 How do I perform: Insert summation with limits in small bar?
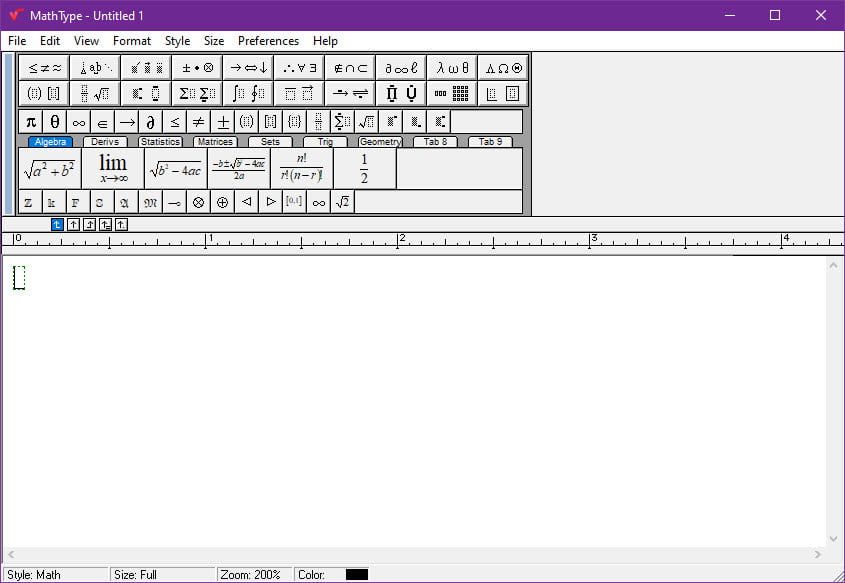(x=342, y=122)
